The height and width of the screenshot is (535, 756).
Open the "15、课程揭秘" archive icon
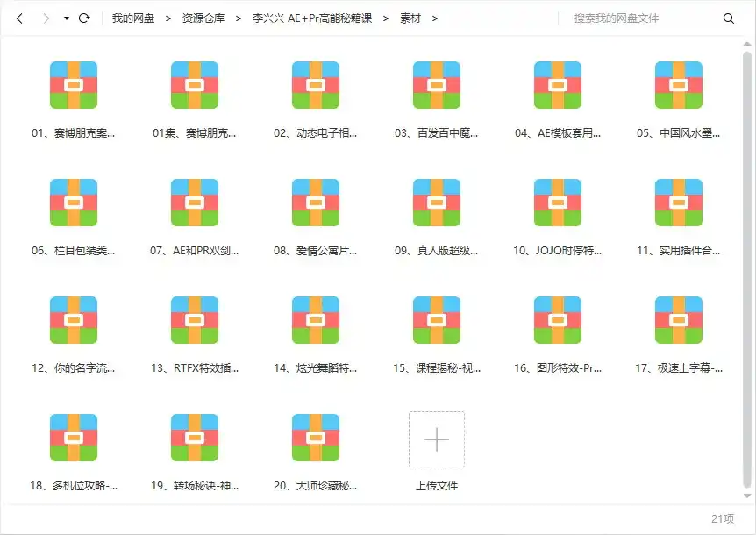(x=434, y=320)
